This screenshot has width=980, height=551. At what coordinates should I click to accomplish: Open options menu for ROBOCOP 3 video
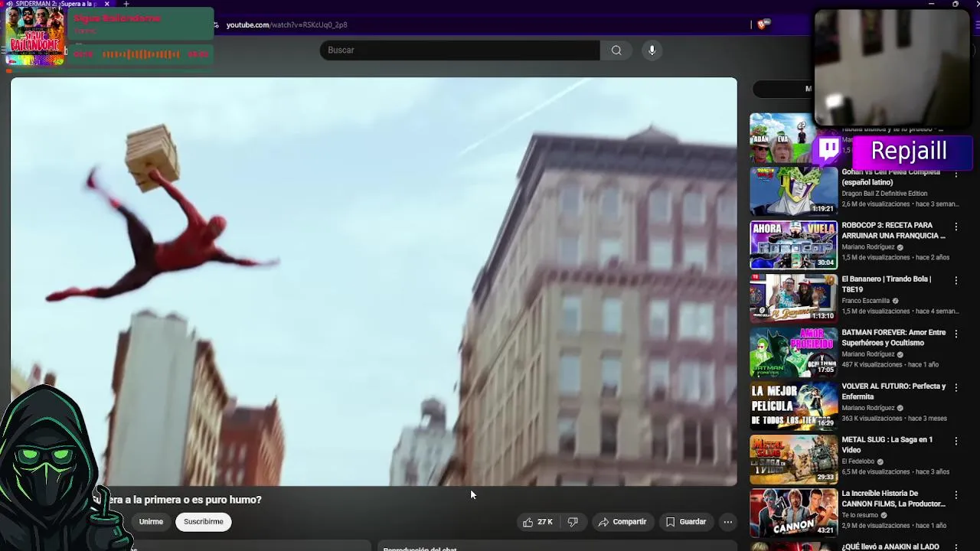[956, 227]
